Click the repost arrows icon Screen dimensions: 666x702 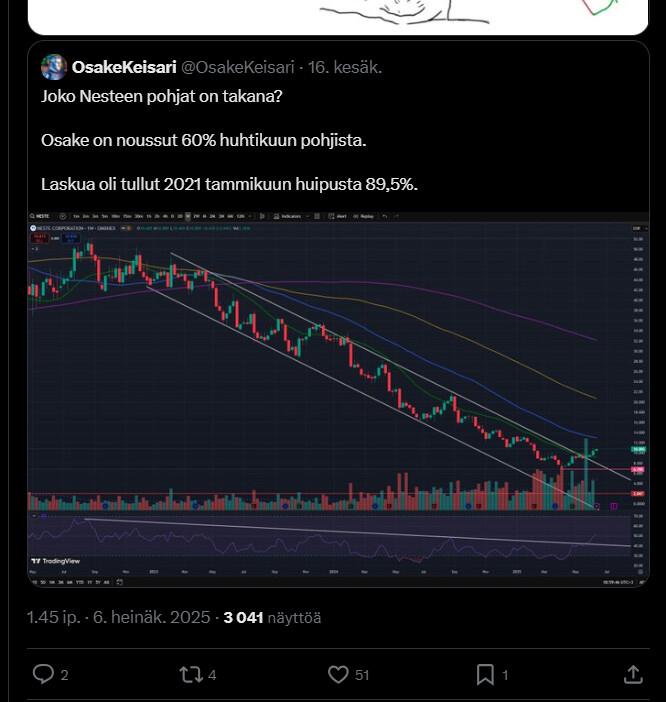190,674
